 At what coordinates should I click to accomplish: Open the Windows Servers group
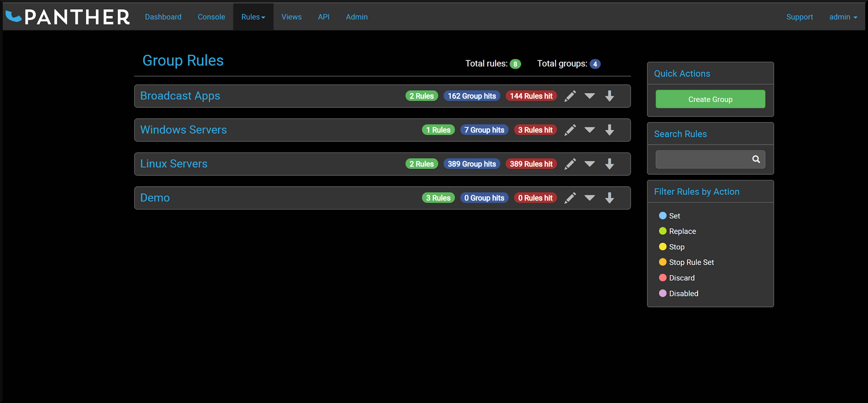coord(183,130)
